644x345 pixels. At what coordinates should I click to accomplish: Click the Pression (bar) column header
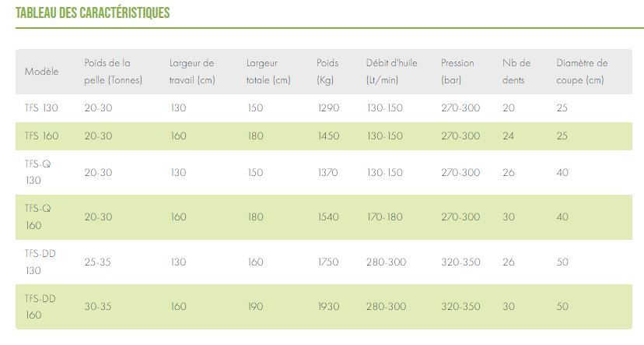tap(457, 72)
